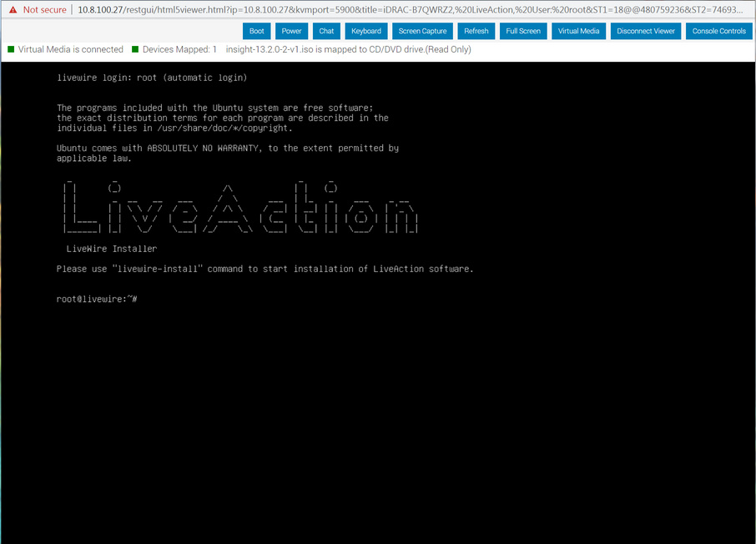Open the Chat button
756x544 pixels.
pos(326,31)
